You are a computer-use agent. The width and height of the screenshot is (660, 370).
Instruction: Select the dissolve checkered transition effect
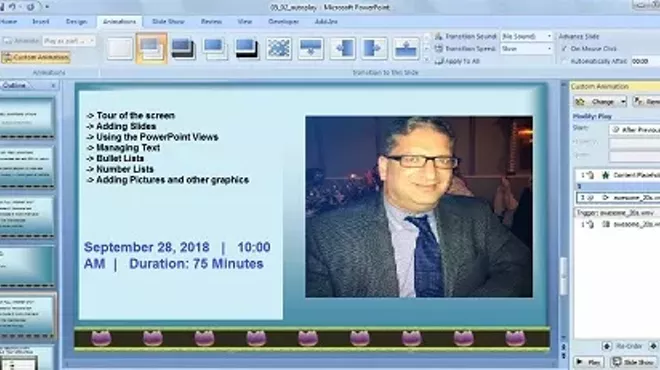(279, 48)
